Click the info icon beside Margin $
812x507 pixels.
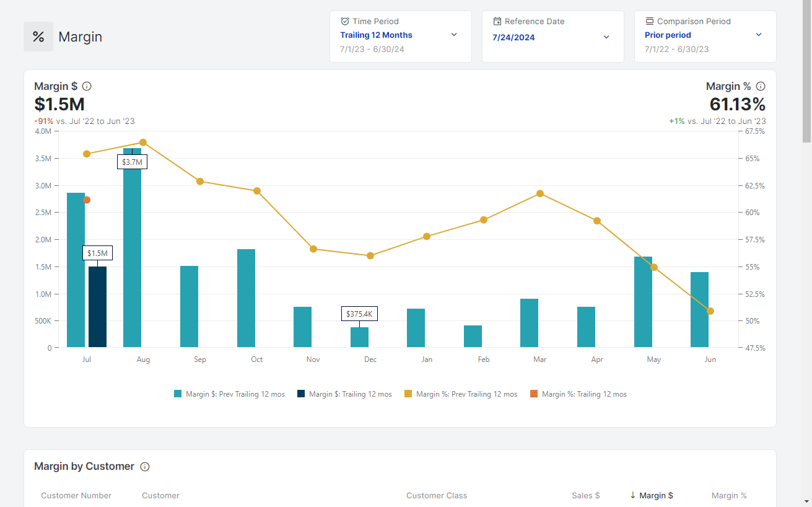coord(87,86)
